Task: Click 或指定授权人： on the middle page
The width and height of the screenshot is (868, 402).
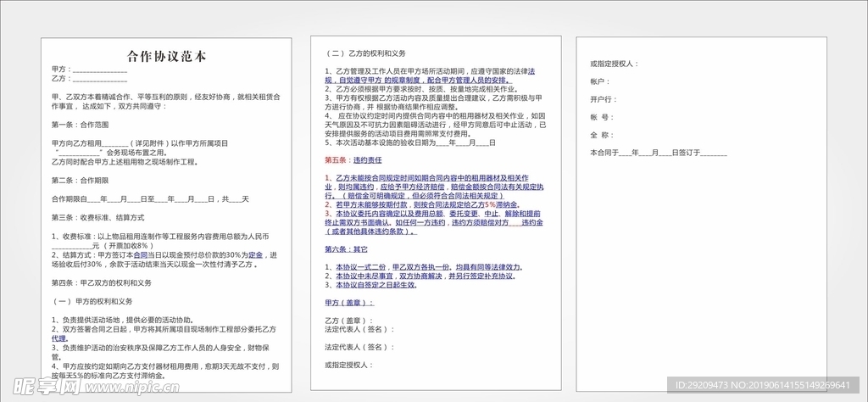Action: click(x=349, y=365)
